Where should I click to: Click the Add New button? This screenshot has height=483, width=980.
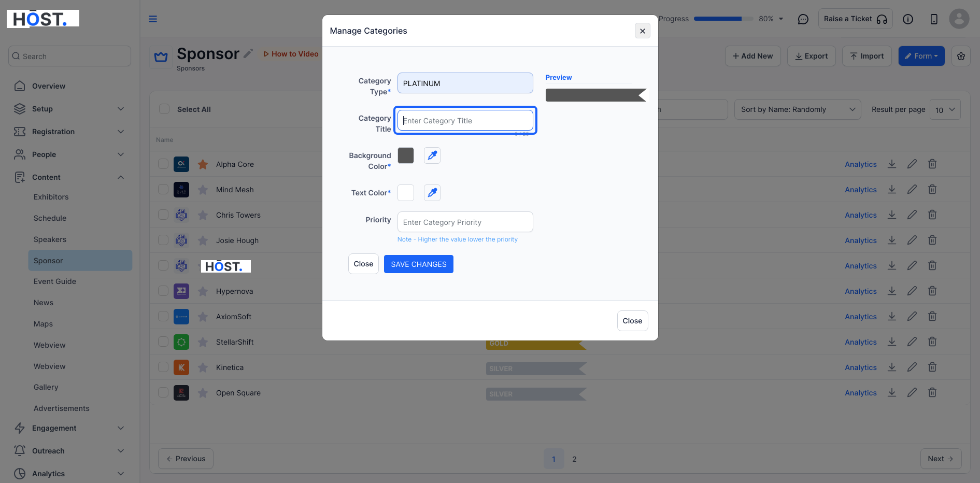coord(752,56)
